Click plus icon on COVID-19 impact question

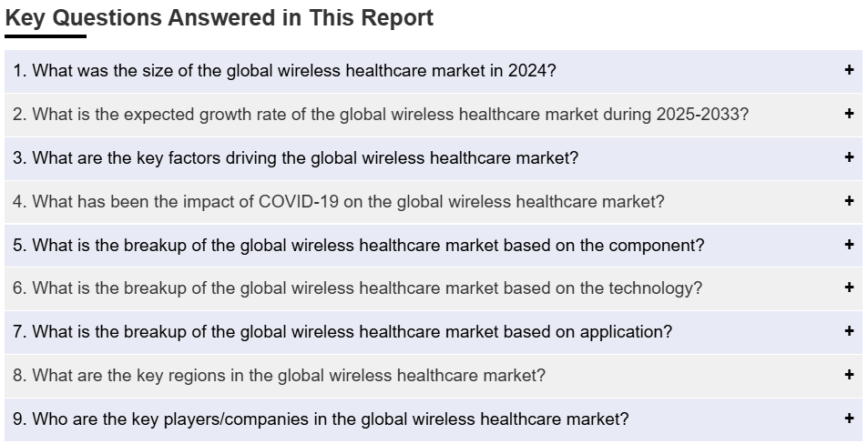(849, 200)
